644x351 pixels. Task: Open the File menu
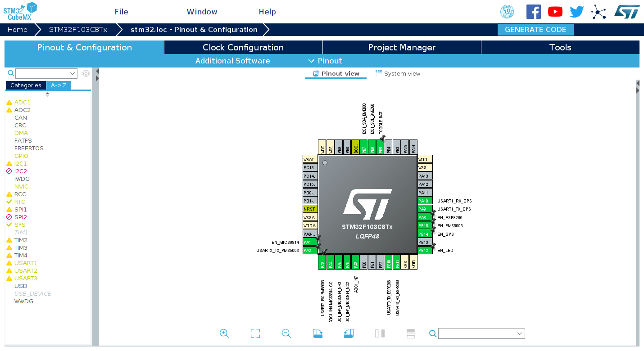tap(121, 12)
